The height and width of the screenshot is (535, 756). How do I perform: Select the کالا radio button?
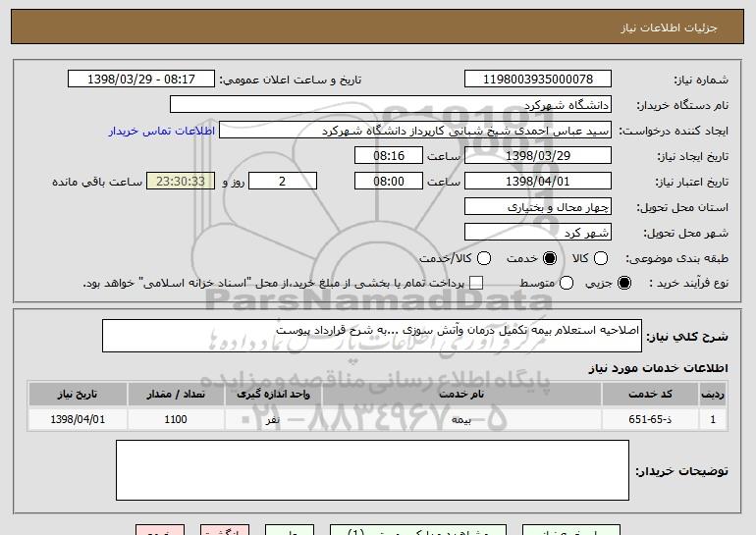pos(601,258)
